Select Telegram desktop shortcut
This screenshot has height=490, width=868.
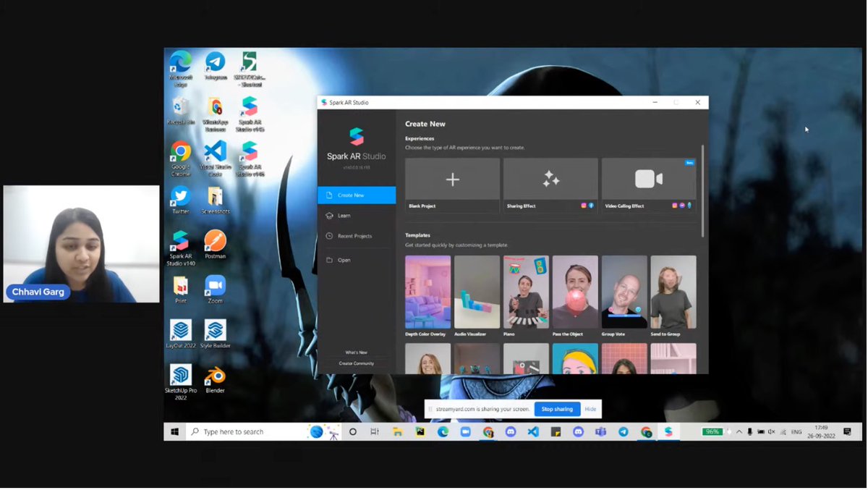(x=215, y=66)
